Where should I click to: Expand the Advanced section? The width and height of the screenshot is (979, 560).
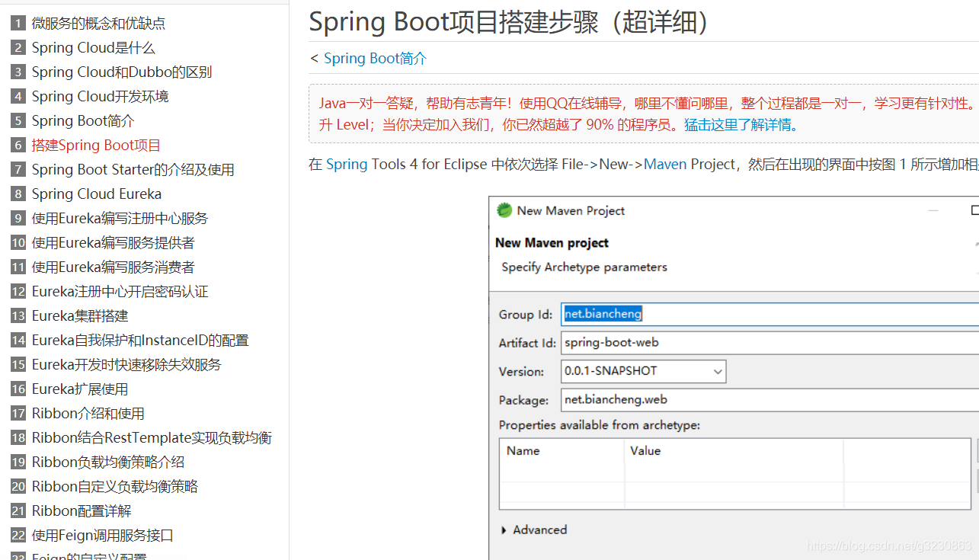(534, 530)
